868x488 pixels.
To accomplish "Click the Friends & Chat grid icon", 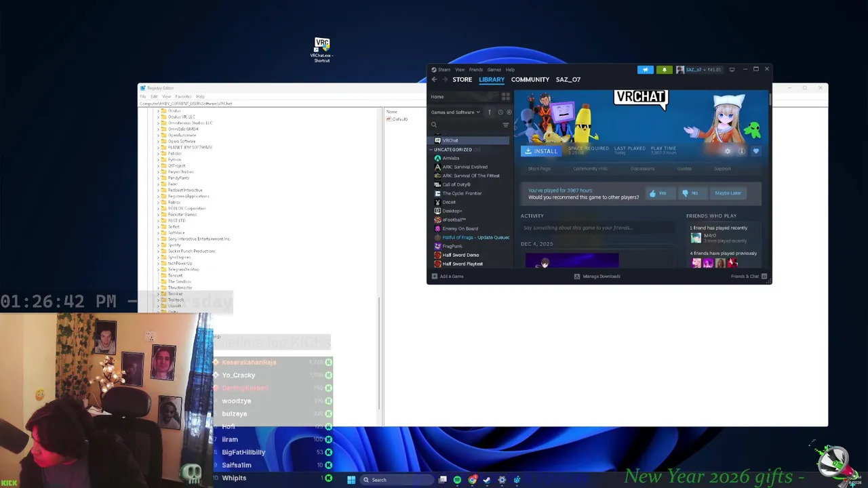I will click(x=764, y=277).
